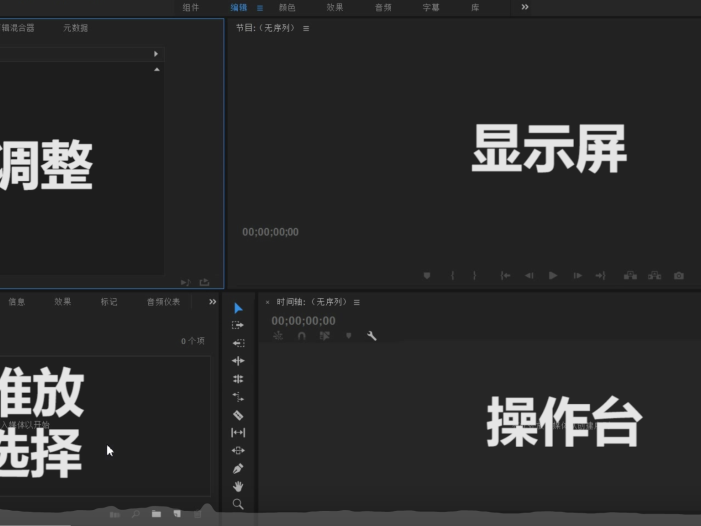Open the 音频仪表 panel tab

coord(164,302)
